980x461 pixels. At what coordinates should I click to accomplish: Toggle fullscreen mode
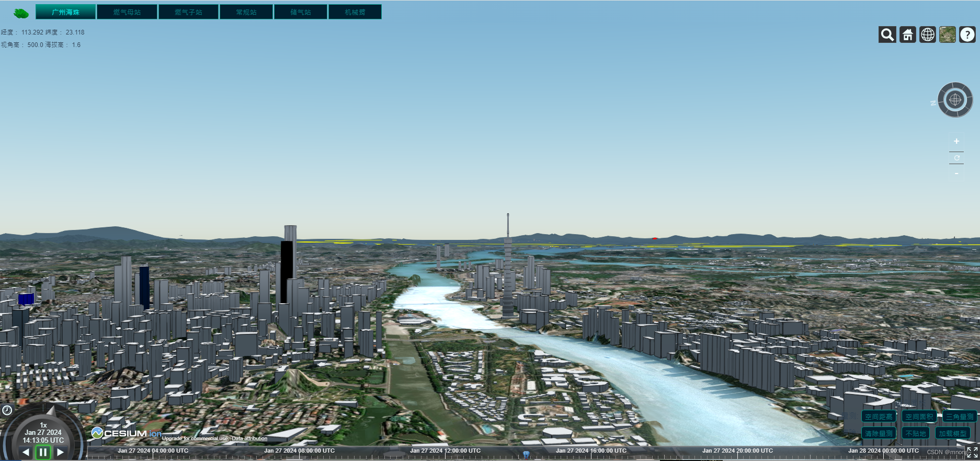pyautogui.click(x=972, y=453)
